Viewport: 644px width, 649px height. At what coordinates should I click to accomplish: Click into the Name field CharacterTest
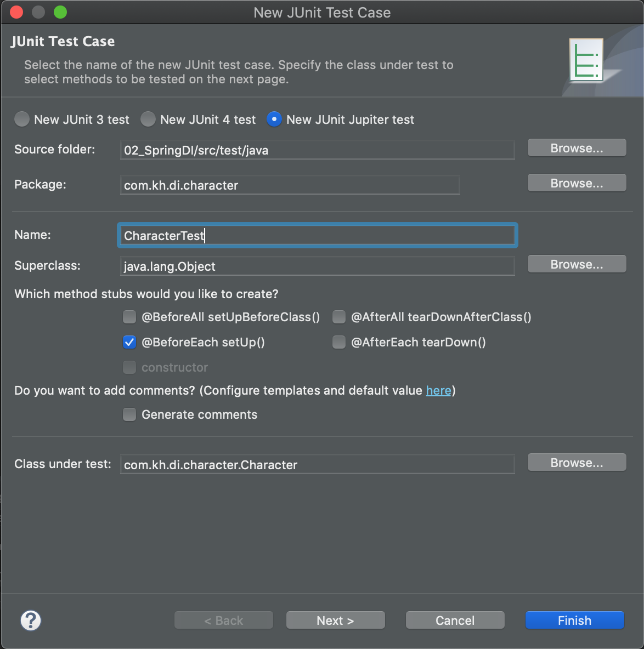[x=317, y=236]
